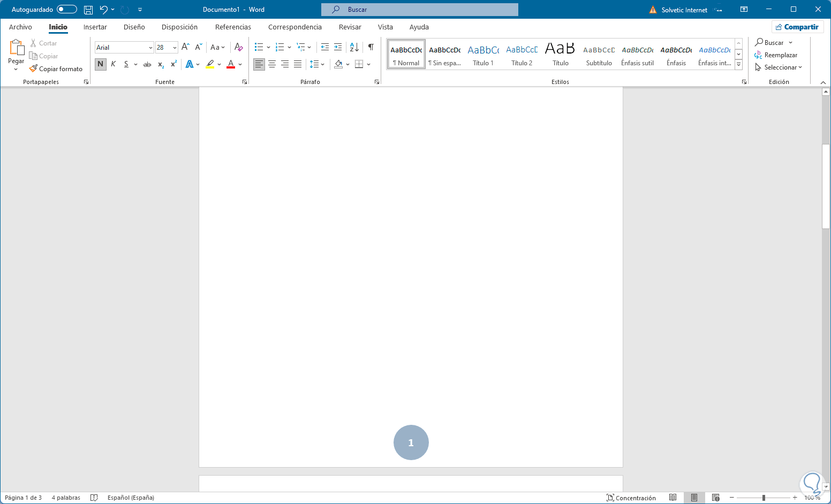Toggle italic K formatting button
This screenshot has height=504, width=831.
tap(113, 64)
